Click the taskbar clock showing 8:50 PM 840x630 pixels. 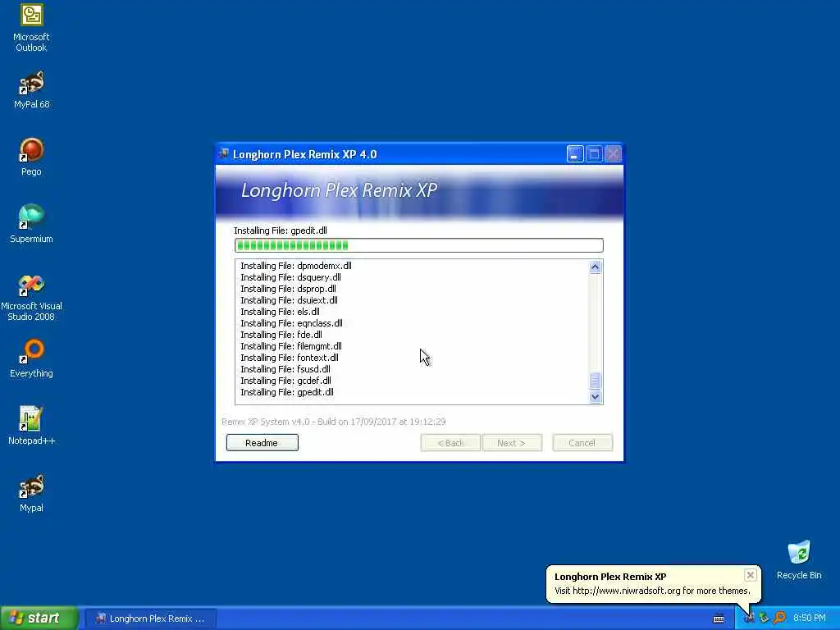coord(809,619)
